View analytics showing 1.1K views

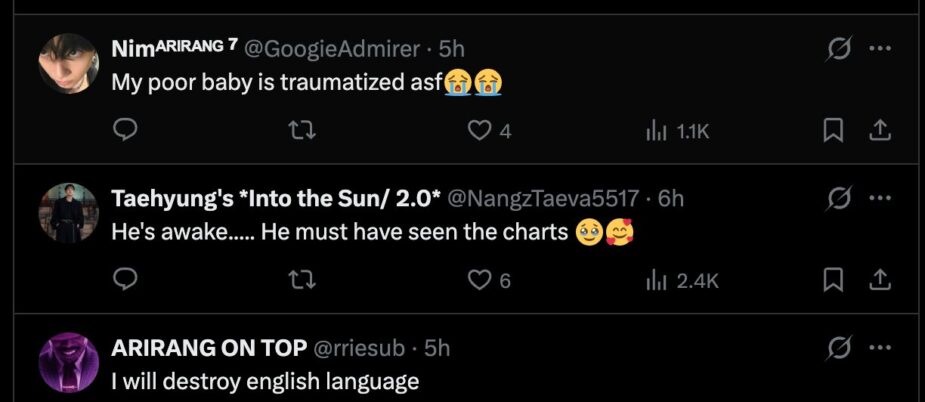(x=657, y=131)
